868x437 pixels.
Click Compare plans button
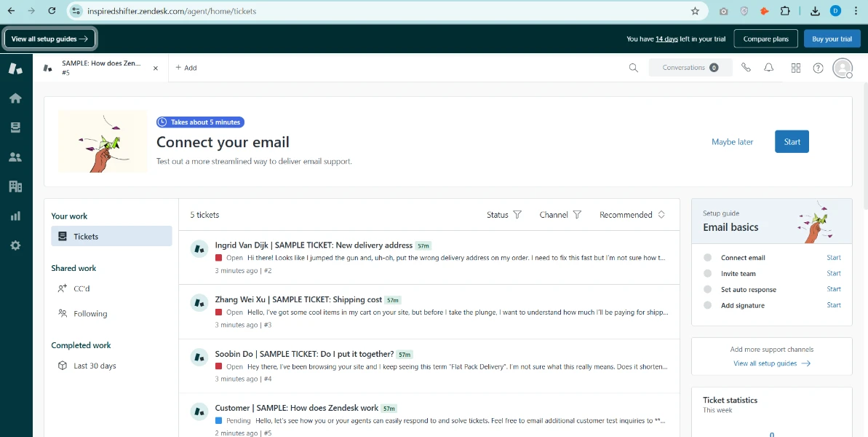[x=765, y=39]
